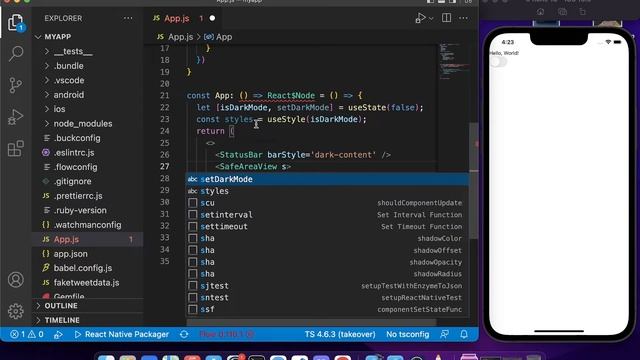This screenshot has height=360, width=640.
Task: Choose sha shadowColor snippet
Action: click(327, 238)
